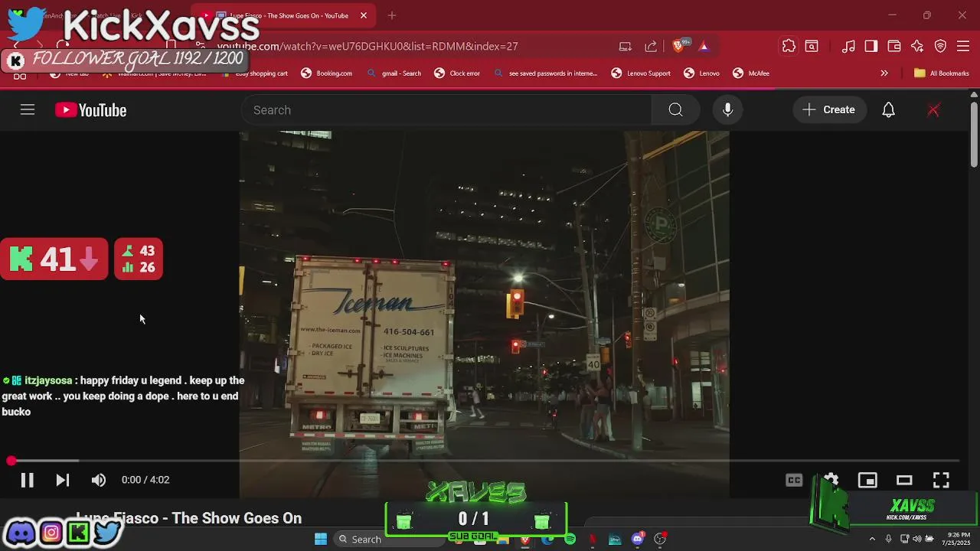
Task: Click the account avatar in YouTube header
Action: coord(933,110)
